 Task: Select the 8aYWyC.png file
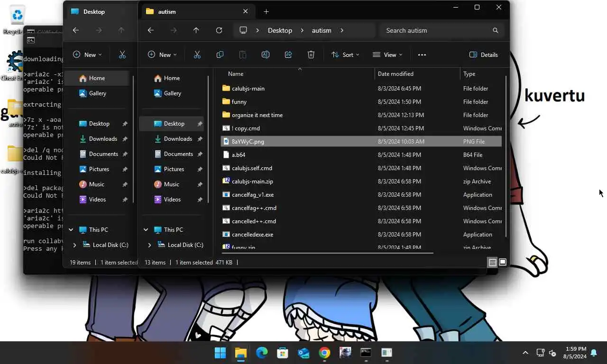(x=361, y=142)
